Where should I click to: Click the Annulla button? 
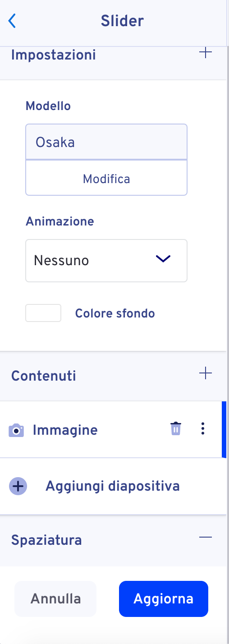[x=55, y=599]
